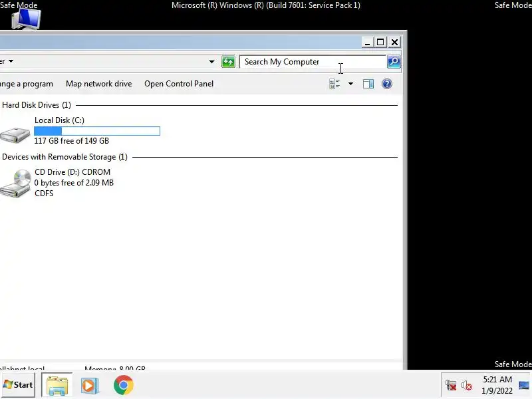532x399 pixels.
Task: Maximize the Computer window
Action: coord(380,43)
